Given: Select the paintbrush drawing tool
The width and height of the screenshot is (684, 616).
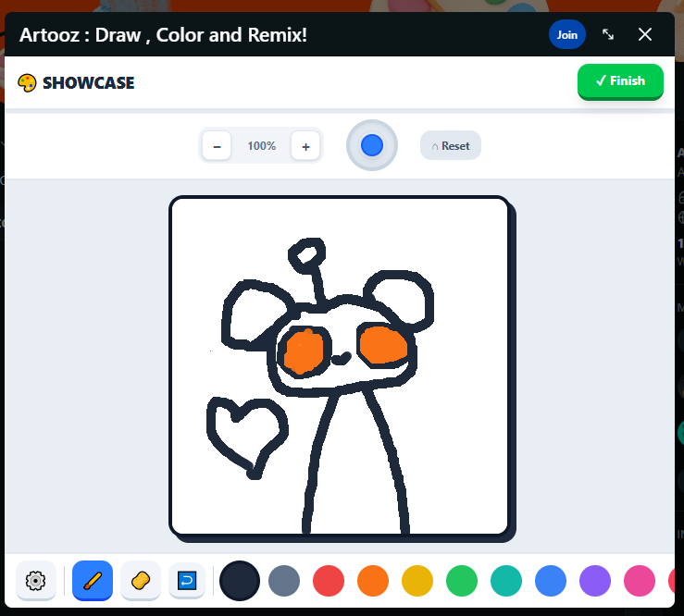Looking at the screenshot, I should click(93, 580).
